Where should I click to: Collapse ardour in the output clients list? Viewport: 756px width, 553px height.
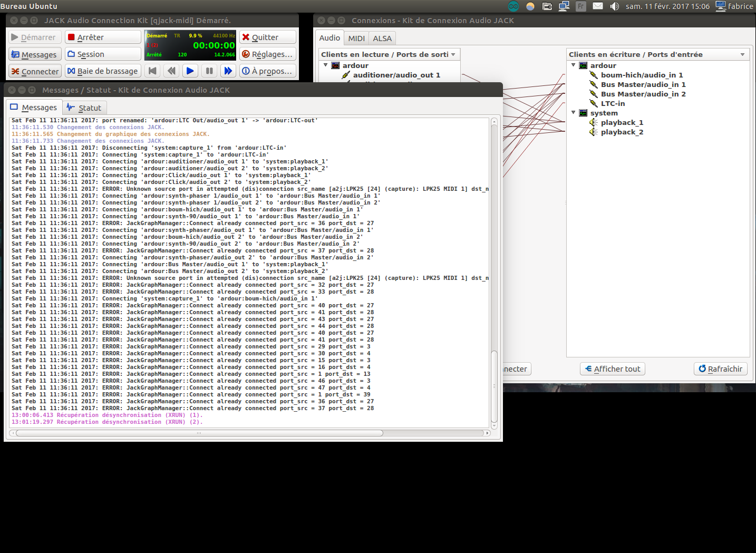click(x=325, y=65)
